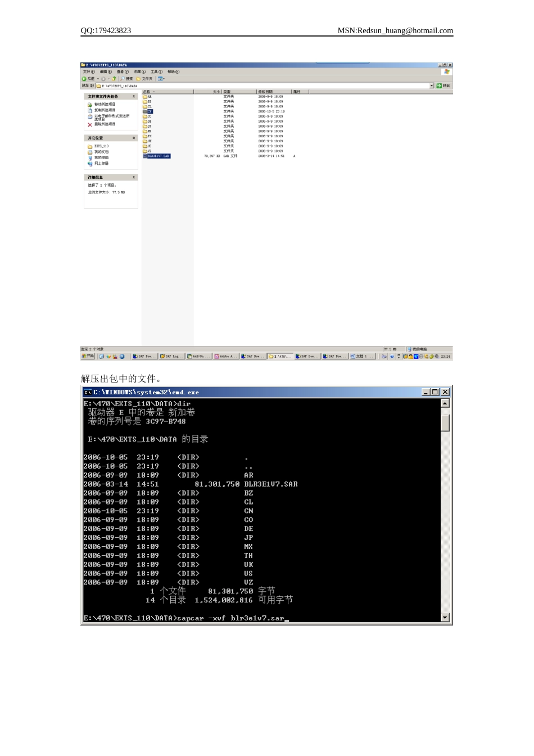Select the highlighted CN folder
534x756 pixels.
pyautogui.click(x=148, y=111)
